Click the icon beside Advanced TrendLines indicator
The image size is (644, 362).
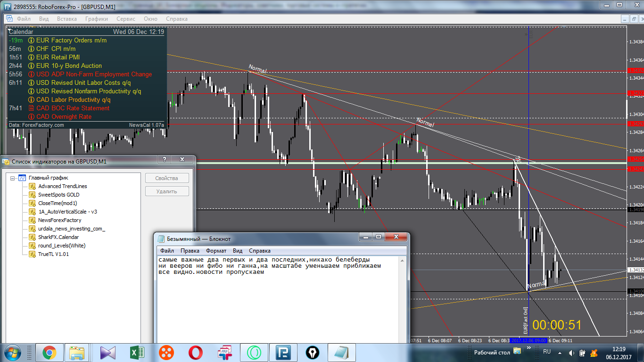pos(33,186)
